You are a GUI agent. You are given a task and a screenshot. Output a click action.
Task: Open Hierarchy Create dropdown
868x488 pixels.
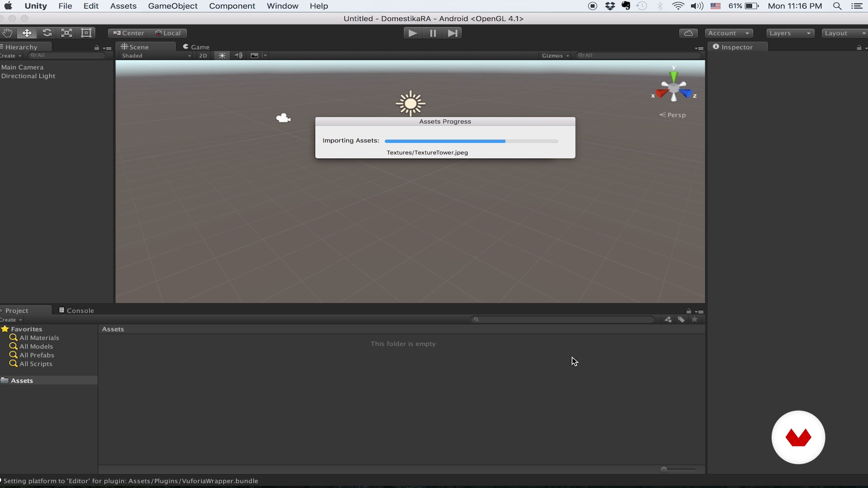[10, 56]
